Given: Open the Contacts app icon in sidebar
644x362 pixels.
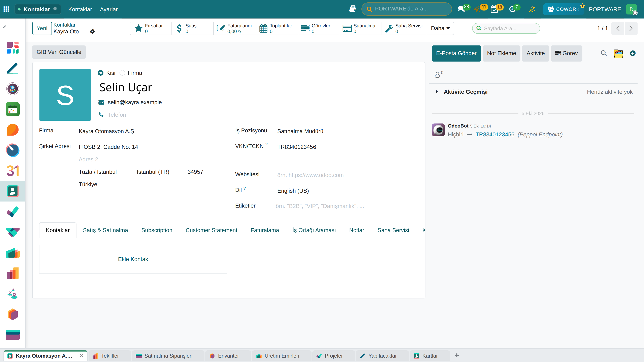Looking at the screenshot, I should coord(12,191).
